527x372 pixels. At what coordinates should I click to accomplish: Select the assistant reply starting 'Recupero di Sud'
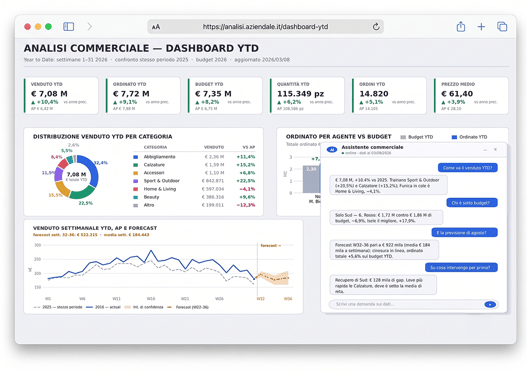pyautogui.click(x=383, y=285)
